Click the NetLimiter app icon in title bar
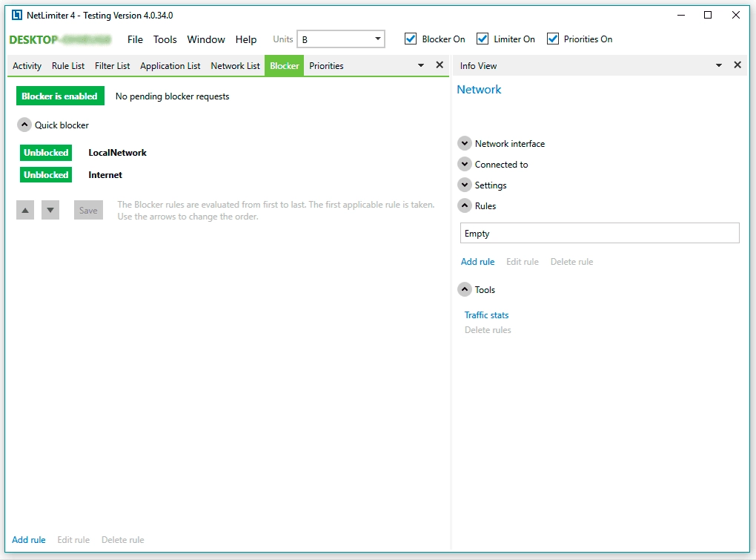Screen dimensions: 756x560 [x=17, y=15]
